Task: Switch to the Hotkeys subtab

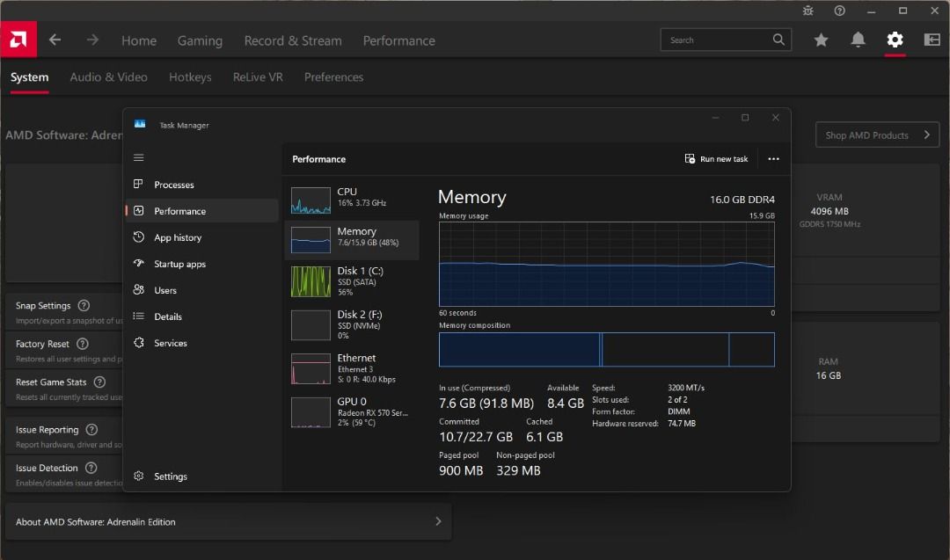Action: [190, 77]
